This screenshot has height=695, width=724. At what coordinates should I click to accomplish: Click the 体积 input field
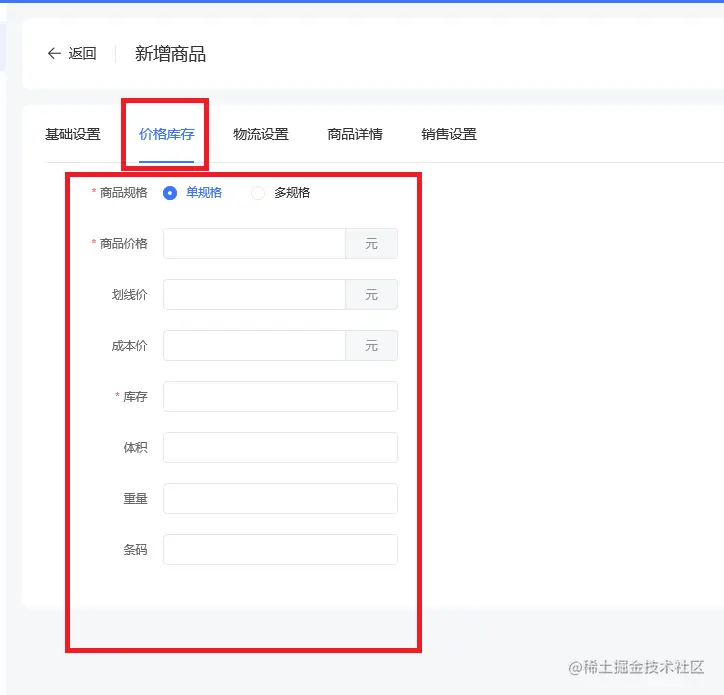(x=280, y=447)
